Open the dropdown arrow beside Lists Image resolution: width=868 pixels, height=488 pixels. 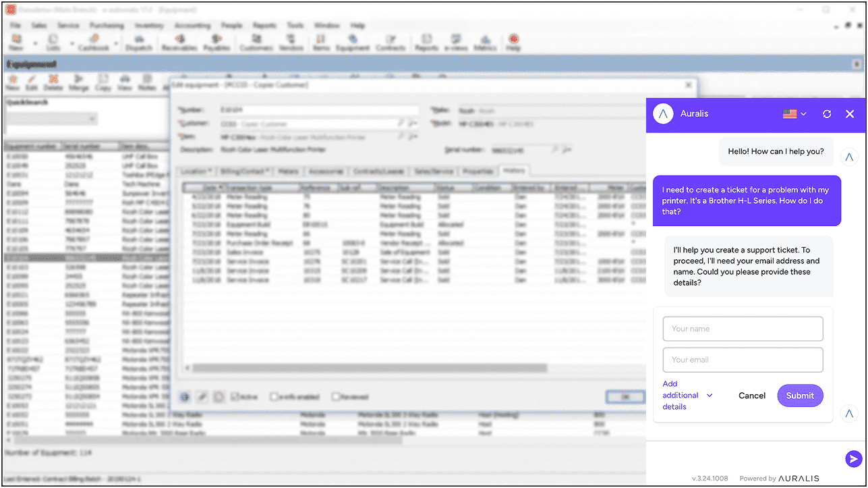(x=72, y=43)
